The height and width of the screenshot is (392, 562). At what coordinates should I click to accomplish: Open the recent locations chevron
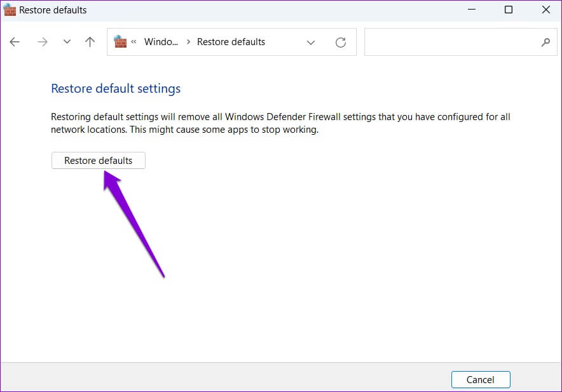pyautogui.click(x=67, y=42)
